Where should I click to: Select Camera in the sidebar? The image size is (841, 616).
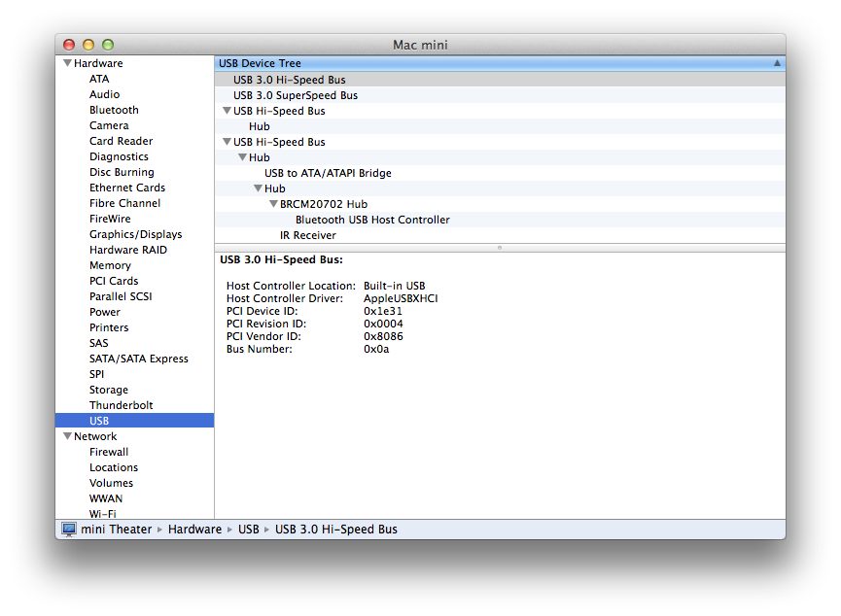coord(109,125)
